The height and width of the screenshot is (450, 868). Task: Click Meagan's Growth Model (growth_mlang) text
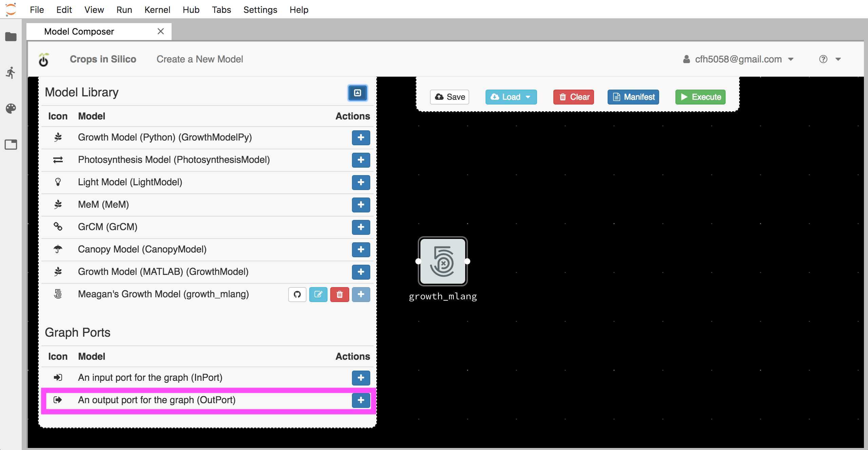tap(163, 294)
